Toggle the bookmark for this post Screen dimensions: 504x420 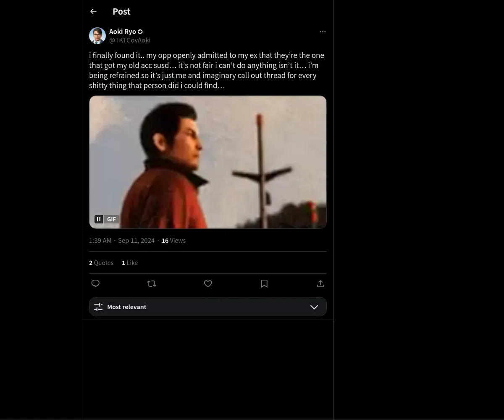point(264,283)
